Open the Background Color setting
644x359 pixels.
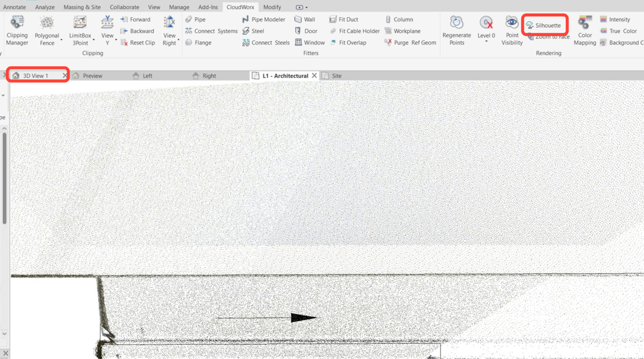tap(623, 42)
